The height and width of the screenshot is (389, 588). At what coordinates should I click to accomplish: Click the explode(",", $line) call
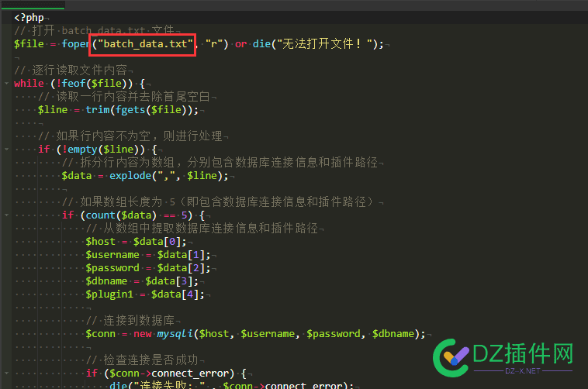click(x=169, y=175)
